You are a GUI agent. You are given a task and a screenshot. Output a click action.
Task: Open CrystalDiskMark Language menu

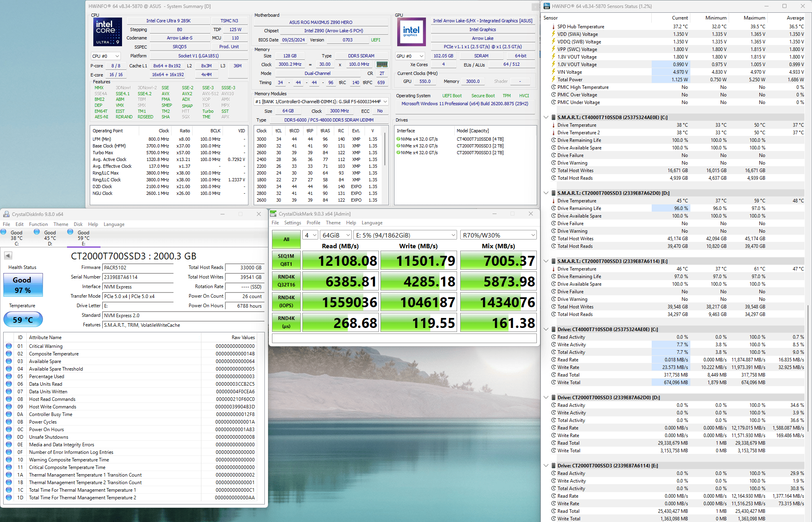pos(372,223)
